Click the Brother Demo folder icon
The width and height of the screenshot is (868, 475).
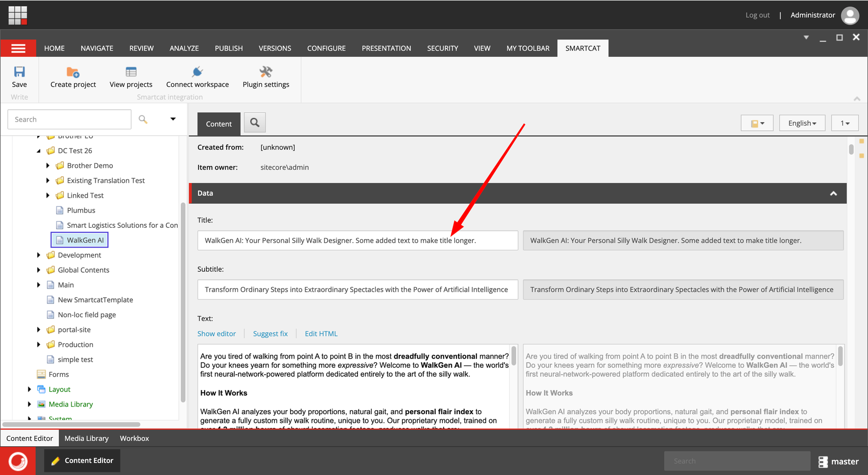click(60, 165)
